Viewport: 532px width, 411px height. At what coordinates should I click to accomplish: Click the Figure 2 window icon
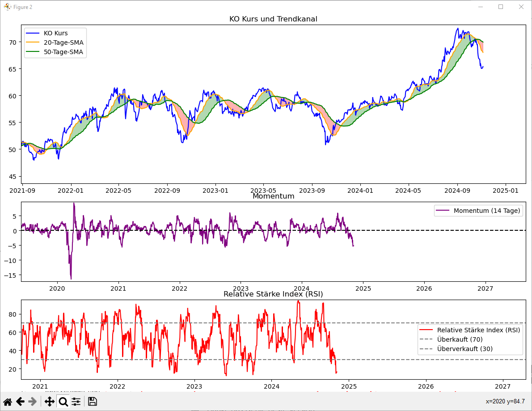click(x=7, y=7)
